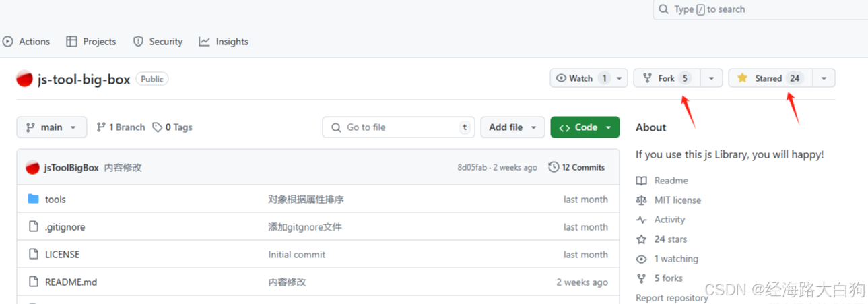Viewport: 868px width, 304px height.
Task: Open the Activity link
Action: tap(669, 220)
